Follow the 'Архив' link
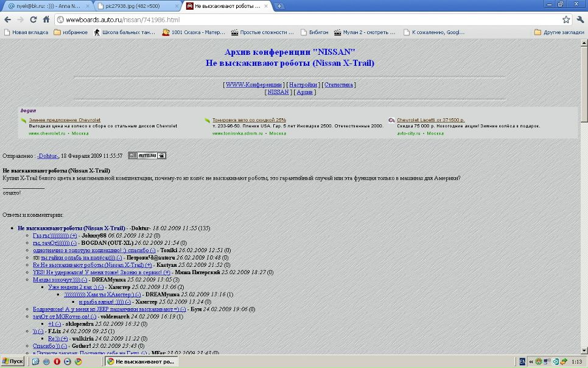This screenshot has height=368, width=588. point(304,92)
